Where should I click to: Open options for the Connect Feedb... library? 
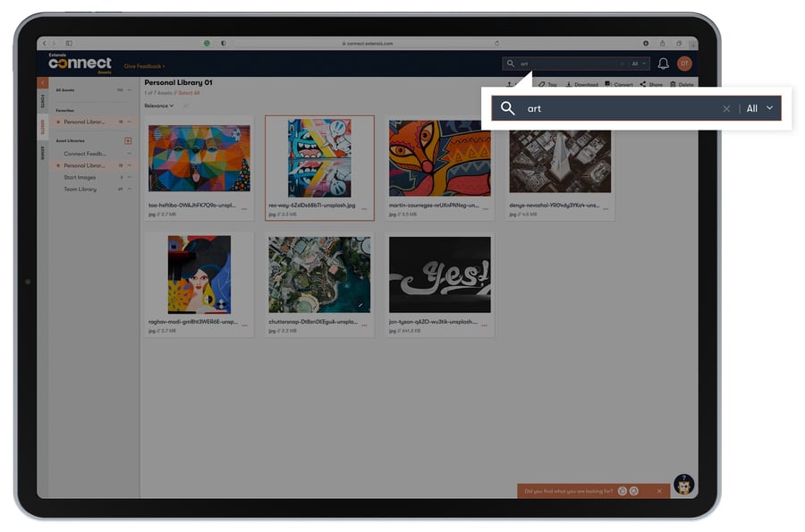click(130, 154)
